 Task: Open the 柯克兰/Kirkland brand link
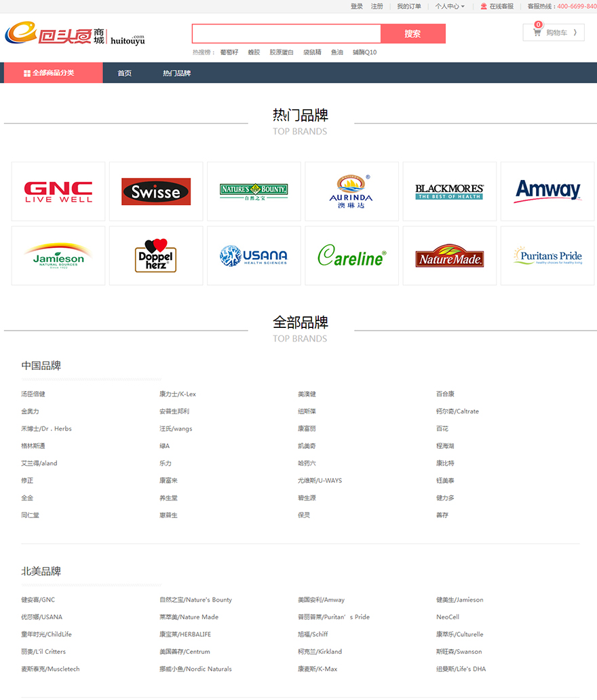click(320, 651)
